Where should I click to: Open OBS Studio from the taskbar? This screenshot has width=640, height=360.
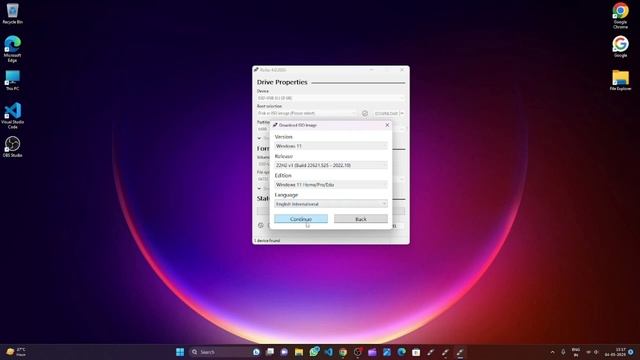pyautogui.click(x=358, y=352)
